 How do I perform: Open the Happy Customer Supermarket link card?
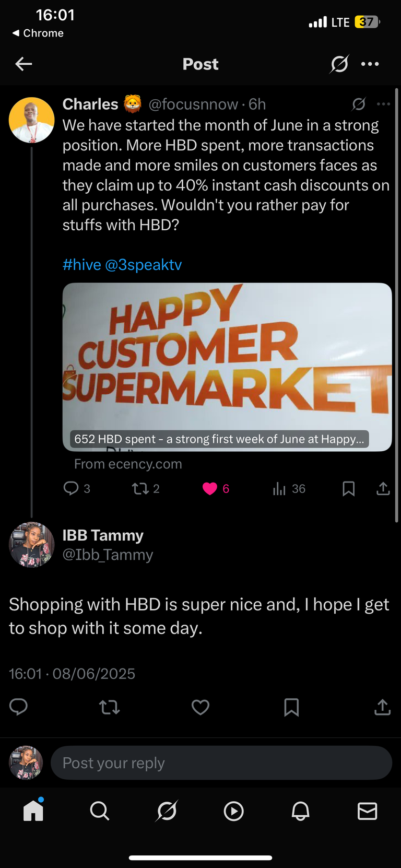tap(227, 367)
